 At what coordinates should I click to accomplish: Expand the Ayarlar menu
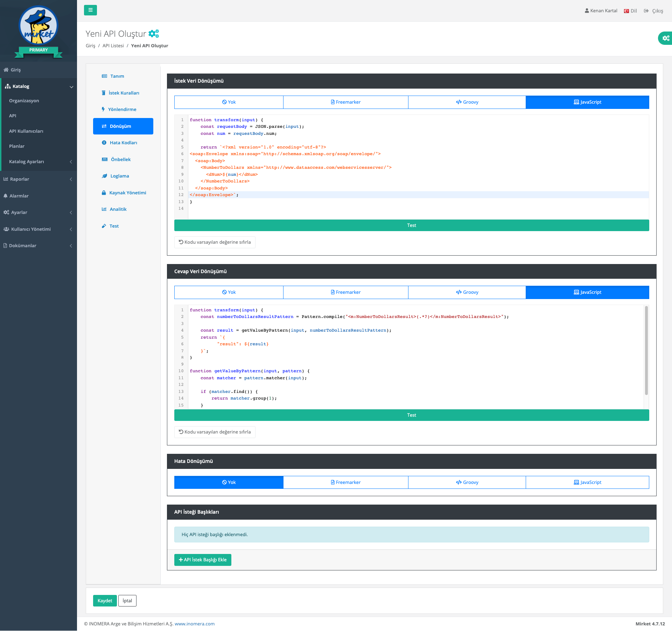click(x=38, y=212)
